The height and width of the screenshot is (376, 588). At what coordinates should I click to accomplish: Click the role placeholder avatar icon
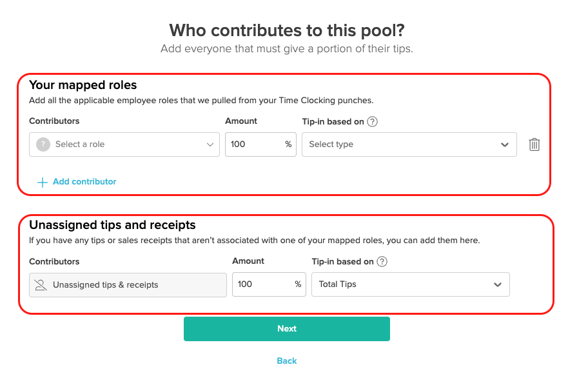point(42,144)
